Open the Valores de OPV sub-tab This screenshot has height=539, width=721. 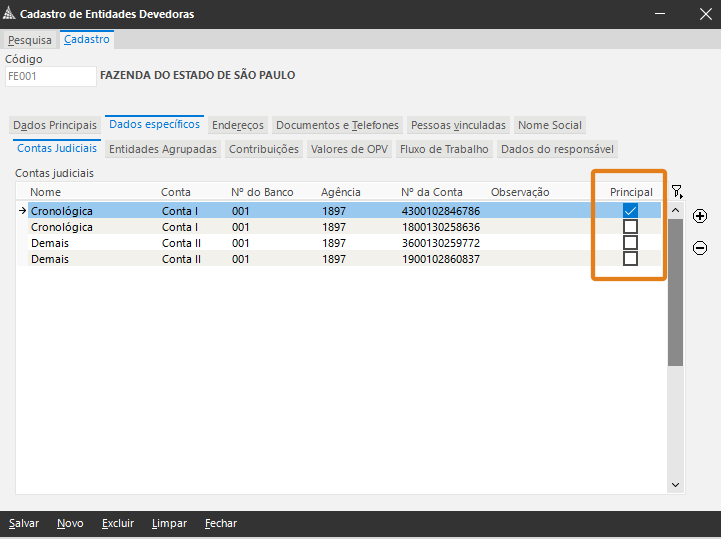[349, 149]
